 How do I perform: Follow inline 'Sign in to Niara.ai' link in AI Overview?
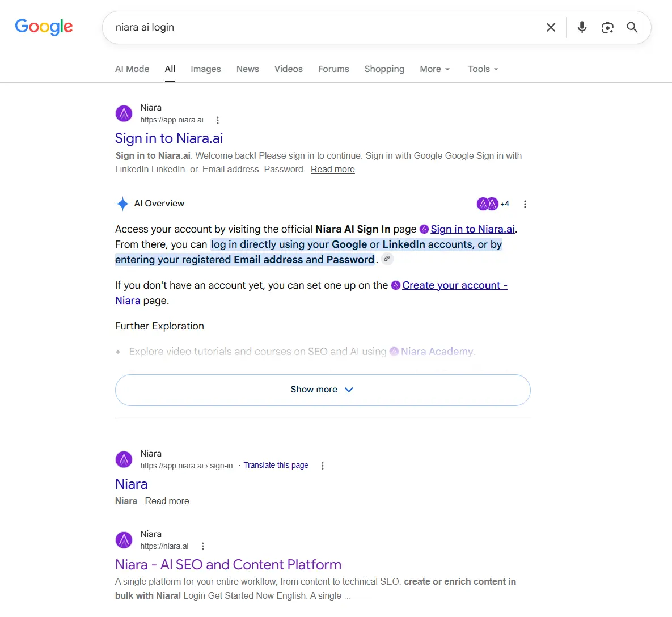click(x=472, y=229)
